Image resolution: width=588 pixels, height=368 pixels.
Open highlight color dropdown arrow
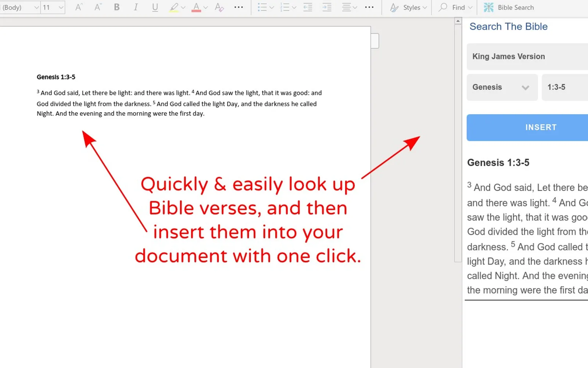coord(183,7)
